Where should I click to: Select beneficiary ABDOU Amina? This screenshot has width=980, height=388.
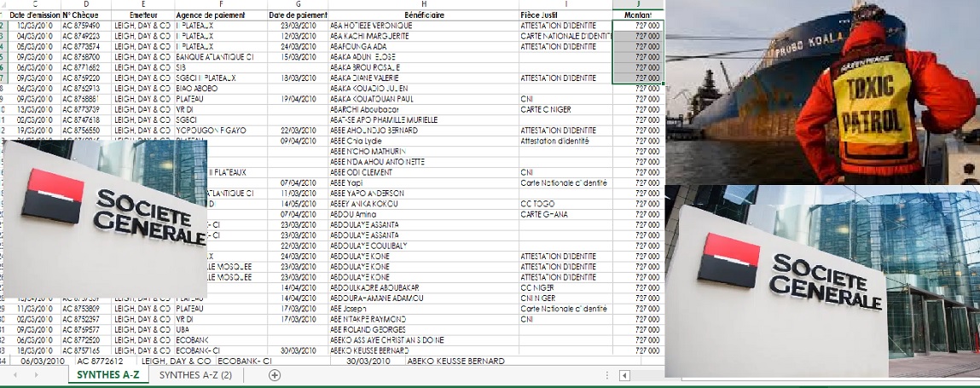[x=424, y=214]
